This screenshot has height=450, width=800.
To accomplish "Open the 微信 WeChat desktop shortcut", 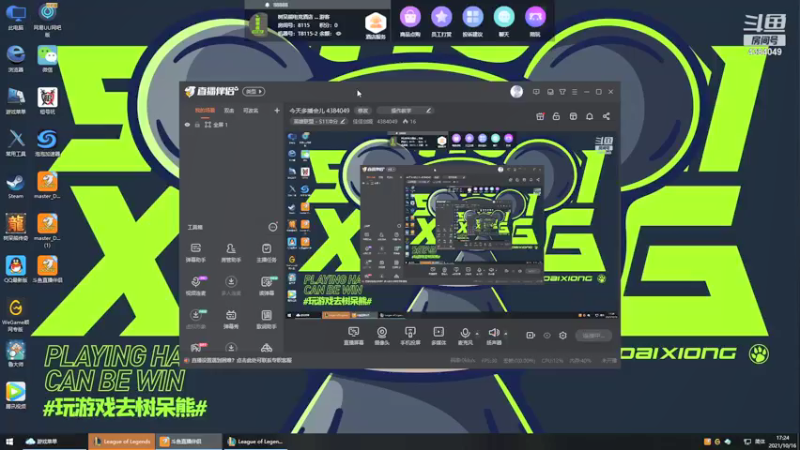I will click(47, 59).
